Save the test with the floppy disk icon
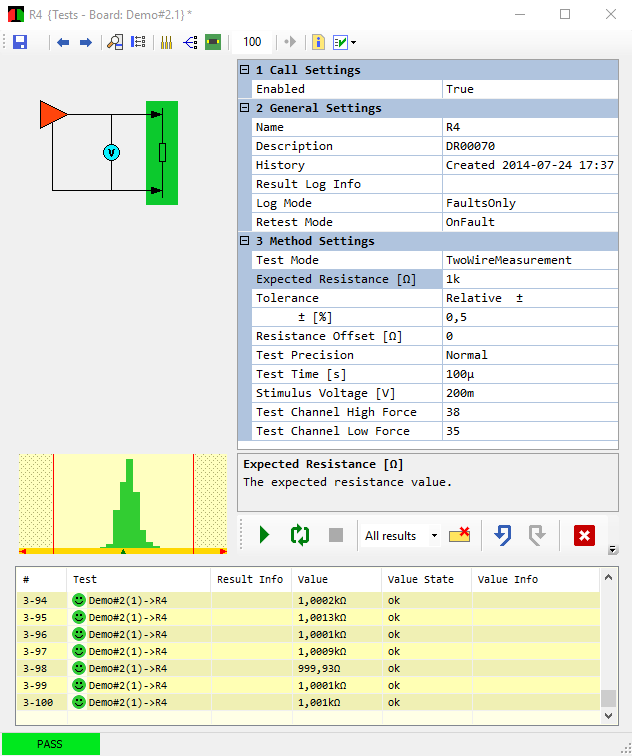 pyautogui.click(x=20, y=42)
